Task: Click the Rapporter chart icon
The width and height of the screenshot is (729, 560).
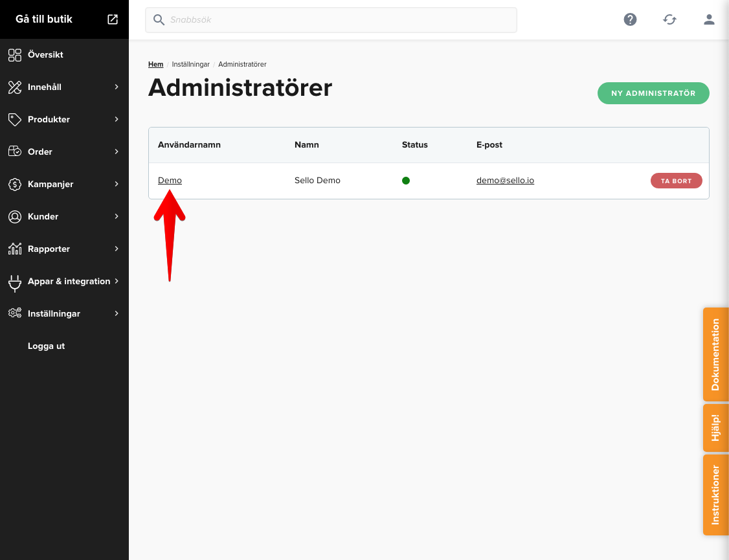Action: (15, 249)
